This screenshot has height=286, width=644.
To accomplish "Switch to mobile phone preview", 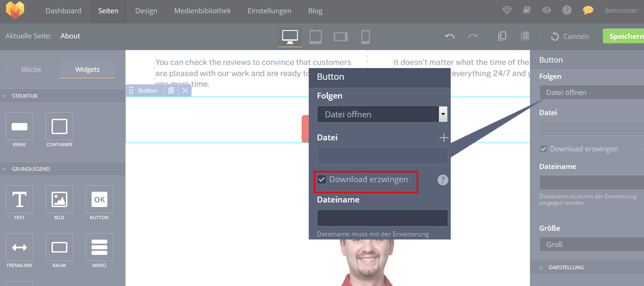I will [x=365, y=36].
